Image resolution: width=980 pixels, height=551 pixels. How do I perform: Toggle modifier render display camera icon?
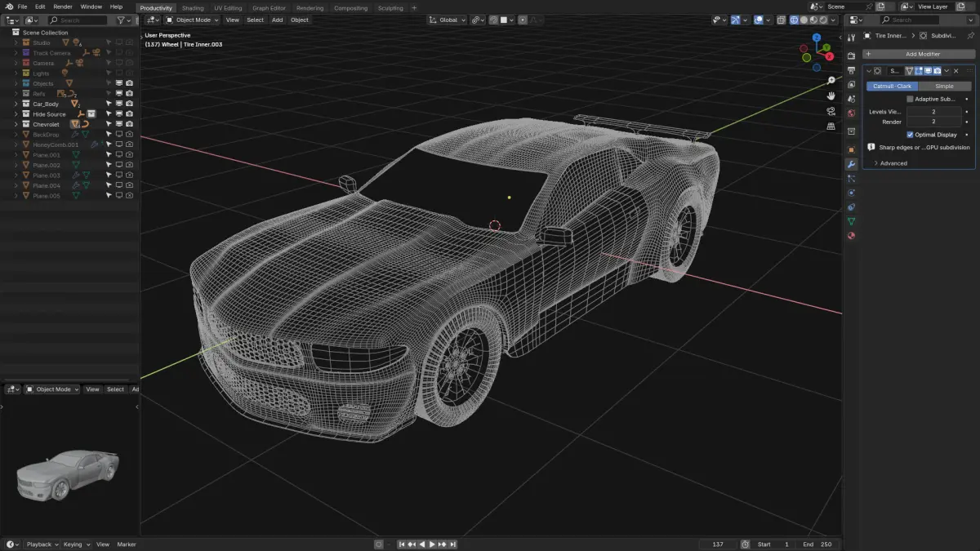click(x=938, y=71)
